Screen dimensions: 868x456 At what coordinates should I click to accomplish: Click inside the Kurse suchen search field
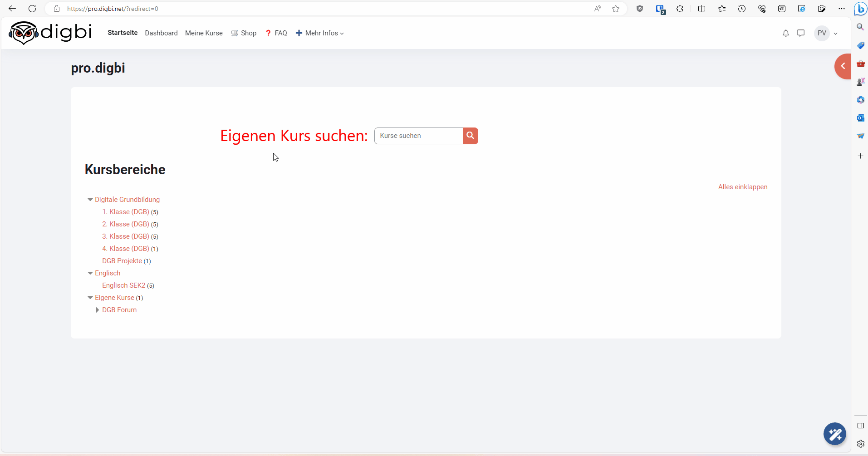tap(418, 136)
